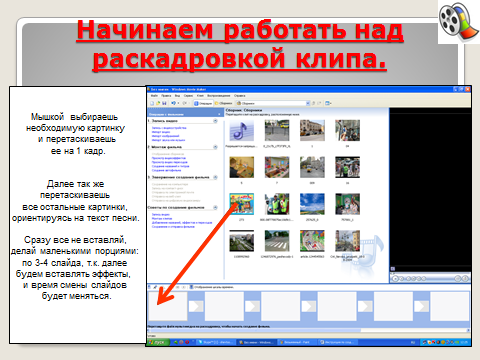Switch storyboard to timeline display
480x360 pixels.
211,287
